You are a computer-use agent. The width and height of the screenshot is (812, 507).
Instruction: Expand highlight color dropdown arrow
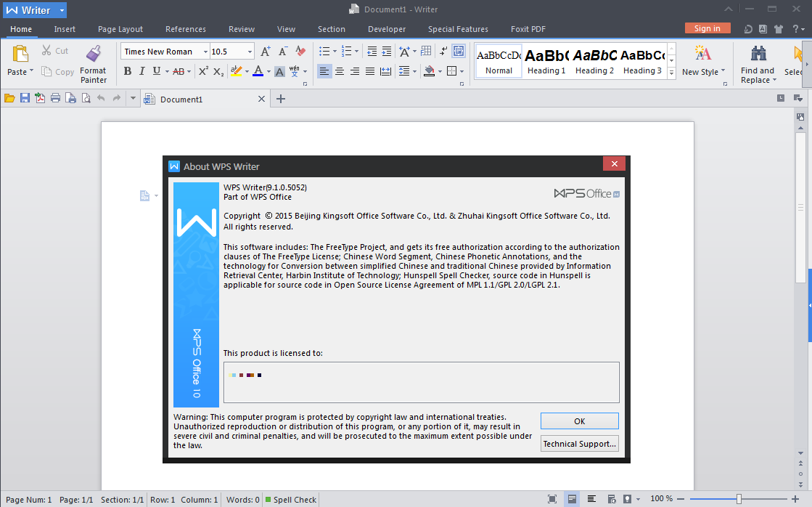click(x=247, y=71)
